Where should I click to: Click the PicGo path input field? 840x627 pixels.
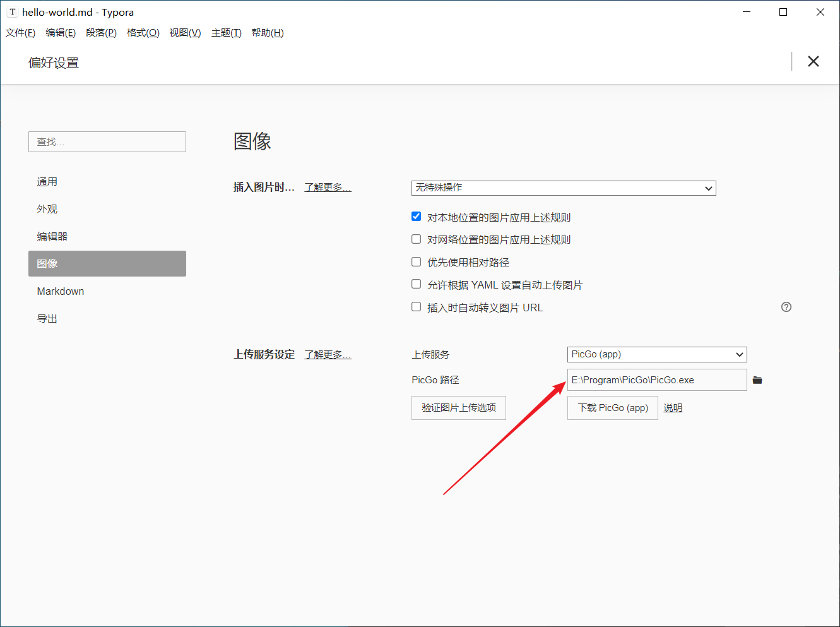[x=656, y=380]
